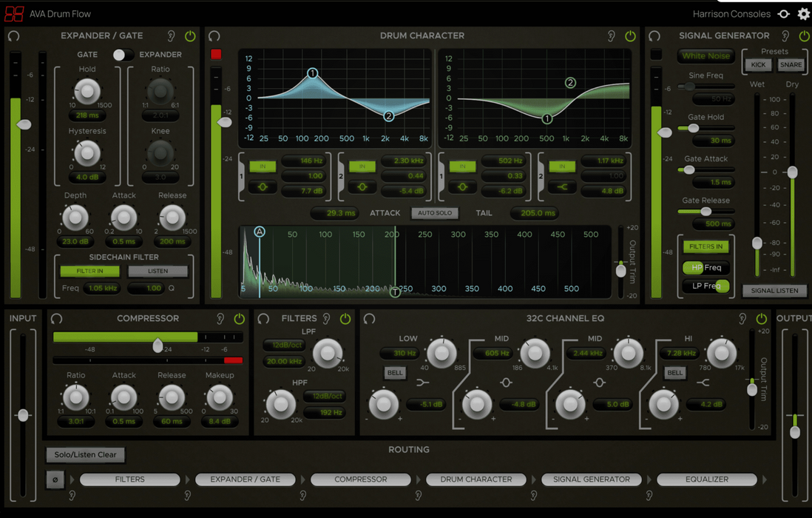Select EXPANDER / GATE routing slot
The image size is (812, 518).
coord(246,480)
